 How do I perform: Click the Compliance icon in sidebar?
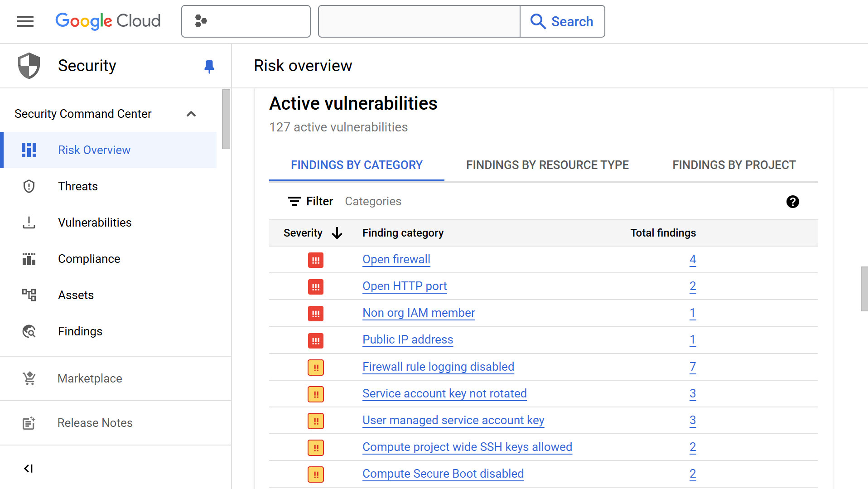point(29,259)
